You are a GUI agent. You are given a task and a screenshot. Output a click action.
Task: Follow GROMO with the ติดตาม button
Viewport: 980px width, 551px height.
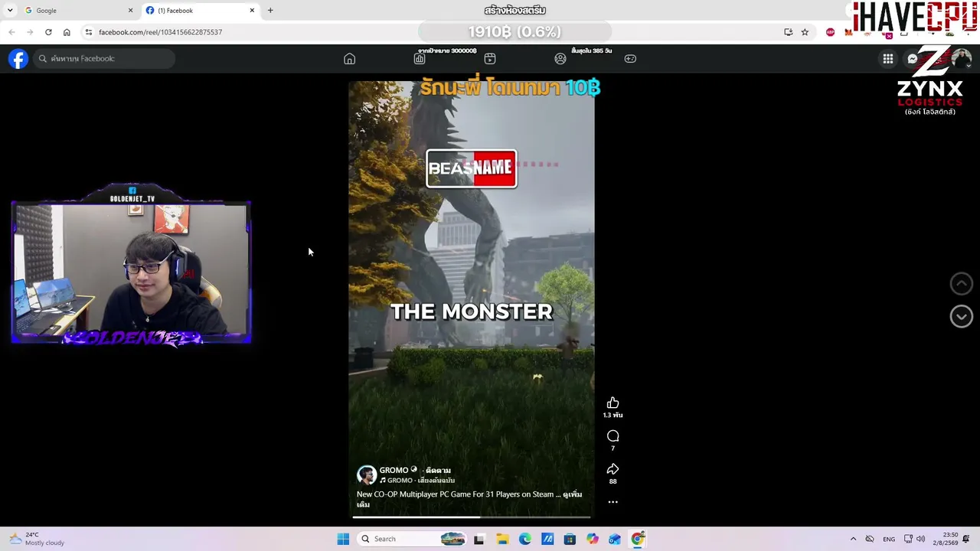(438, 470)
